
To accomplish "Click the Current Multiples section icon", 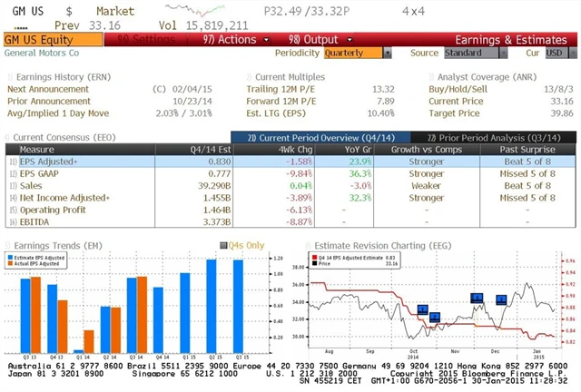I will coord(250,77).
